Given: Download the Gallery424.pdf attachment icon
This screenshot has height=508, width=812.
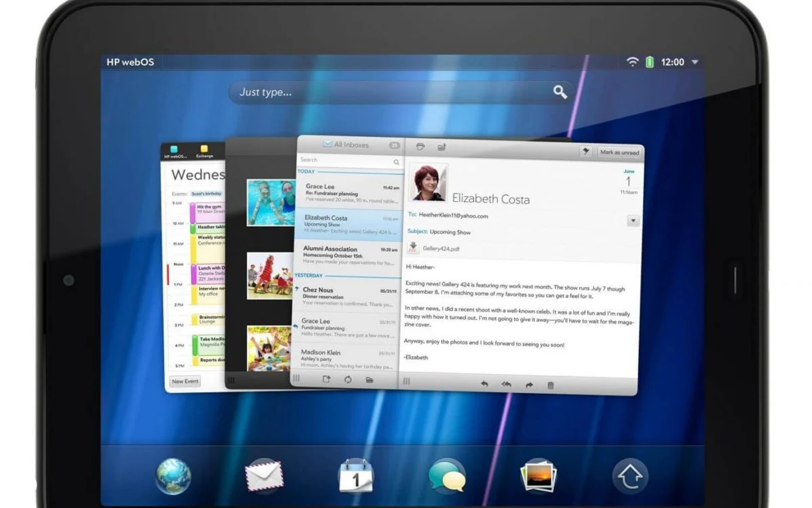Looking at the screenshot, I should [x=413, y=248].
